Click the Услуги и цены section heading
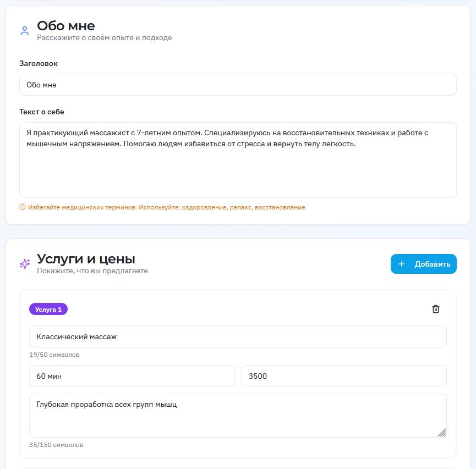 pos(86,259)
